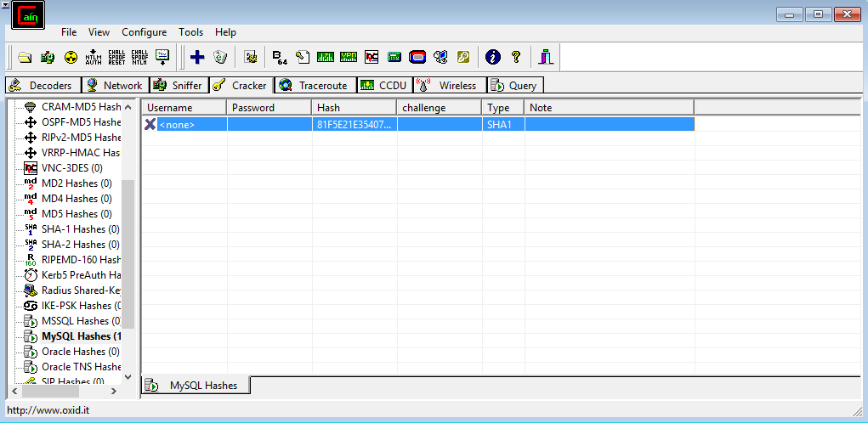Open the Tools menu
The image size is (868, 423).
[x=191, y=32]
